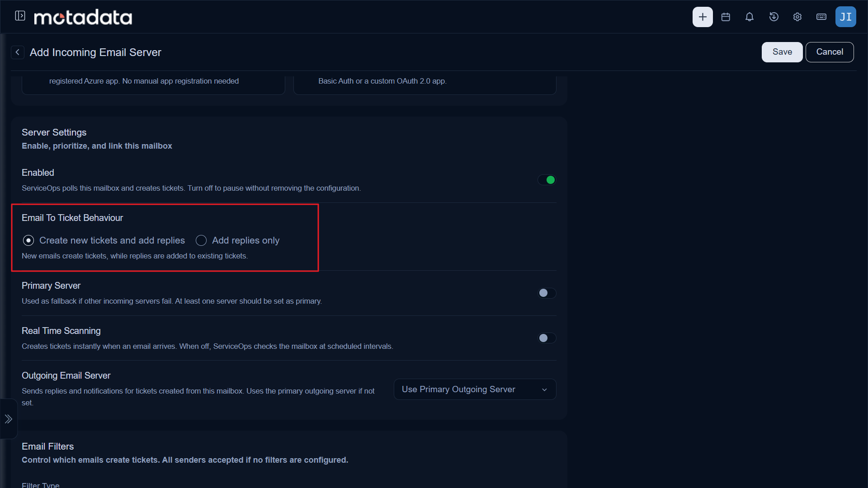The height and width of the screenshot is (488, 868).
Task: Open the JI user profile avatar
Action: pos(845,17)
